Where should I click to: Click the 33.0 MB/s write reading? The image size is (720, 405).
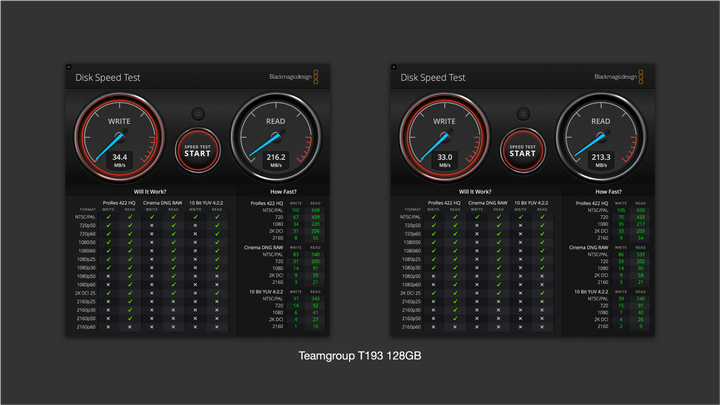point(444,160)
